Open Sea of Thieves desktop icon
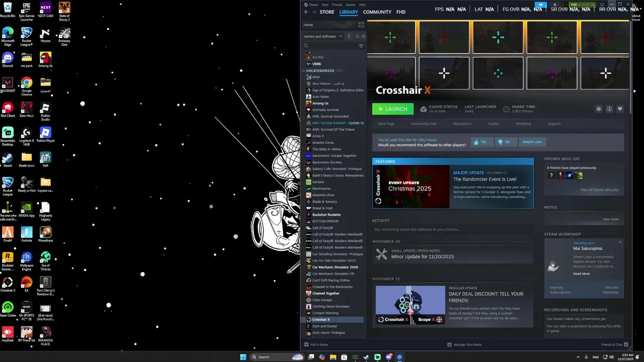The height and width of the screenshot is (362, 644). 45,261
